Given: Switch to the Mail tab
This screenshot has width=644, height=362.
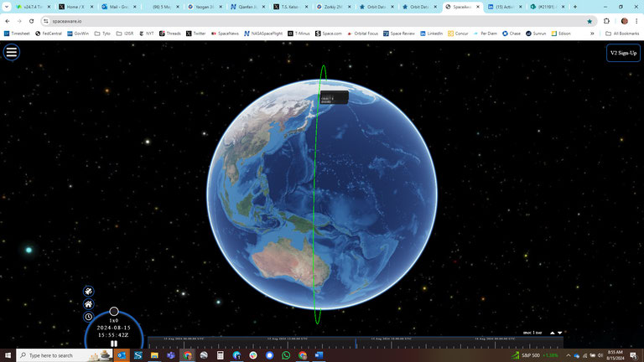Looking at the screenshot, I should (118, 7).
